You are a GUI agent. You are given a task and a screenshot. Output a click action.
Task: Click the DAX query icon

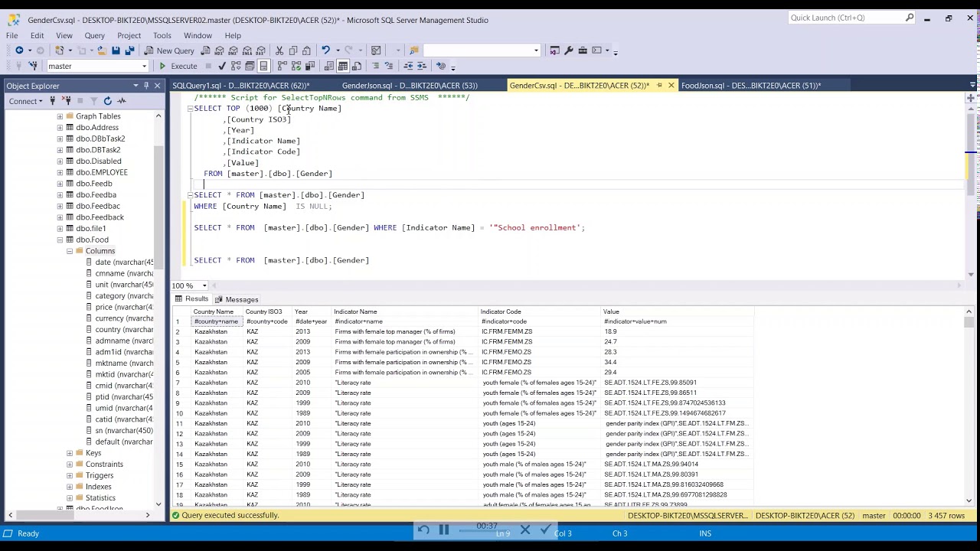[260, 51]
